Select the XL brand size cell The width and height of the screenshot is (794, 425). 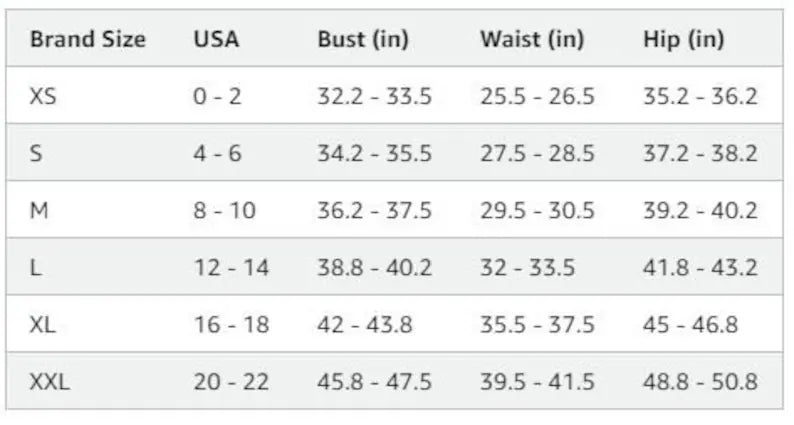tap(43, 325)
